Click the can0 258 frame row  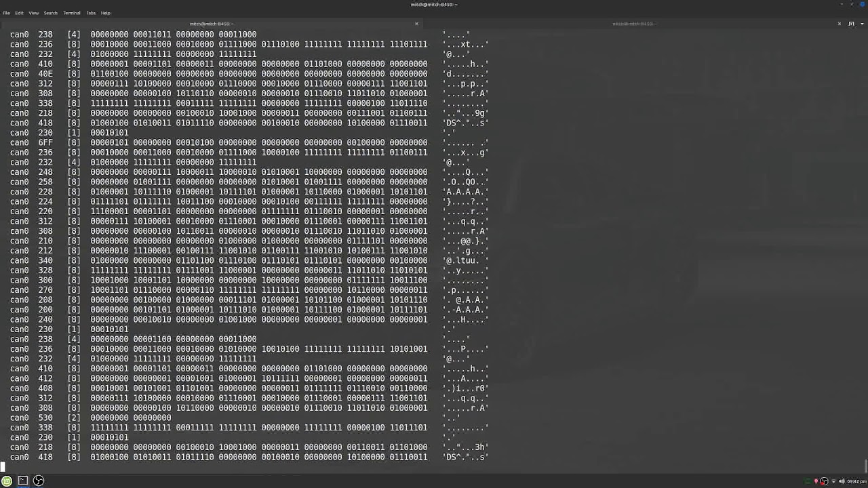tap(249, 182)
